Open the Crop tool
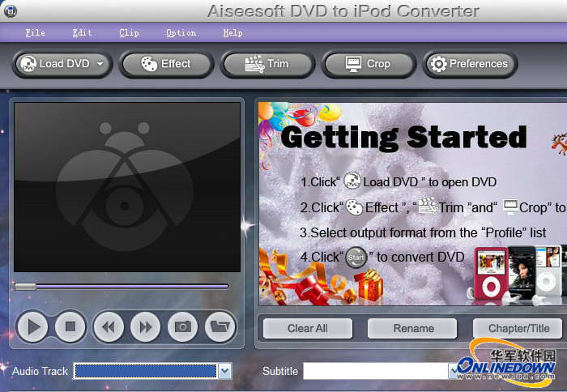 369,64
